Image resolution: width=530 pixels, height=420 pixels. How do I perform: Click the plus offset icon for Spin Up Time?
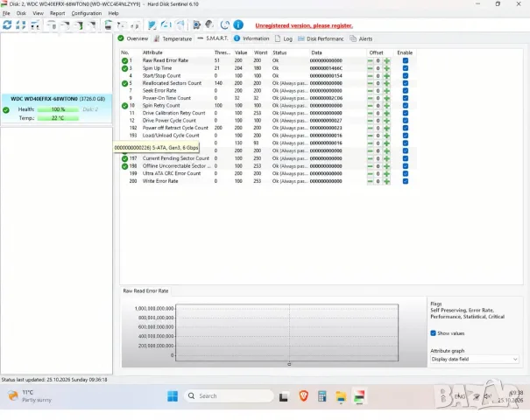[386, 68]
